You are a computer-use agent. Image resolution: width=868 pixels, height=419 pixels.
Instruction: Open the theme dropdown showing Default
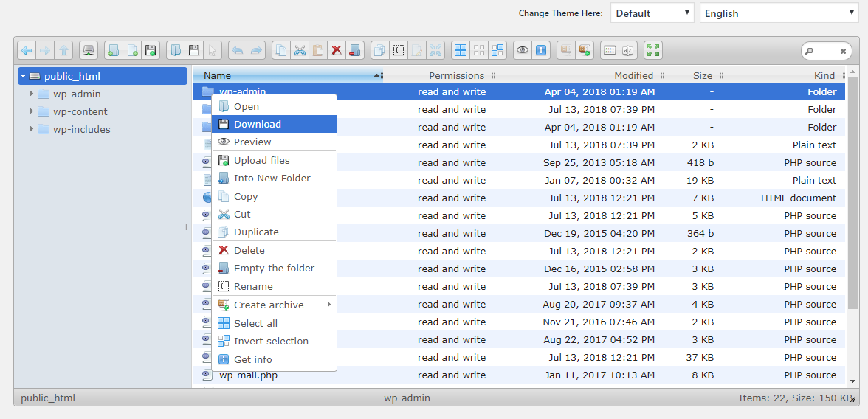coord(652,13)
